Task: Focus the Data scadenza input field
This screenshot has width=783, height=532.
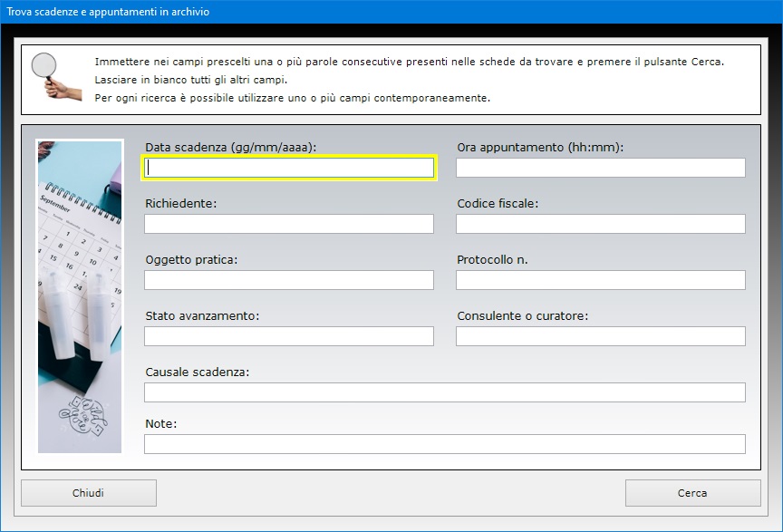Action: tap(289, 168)
